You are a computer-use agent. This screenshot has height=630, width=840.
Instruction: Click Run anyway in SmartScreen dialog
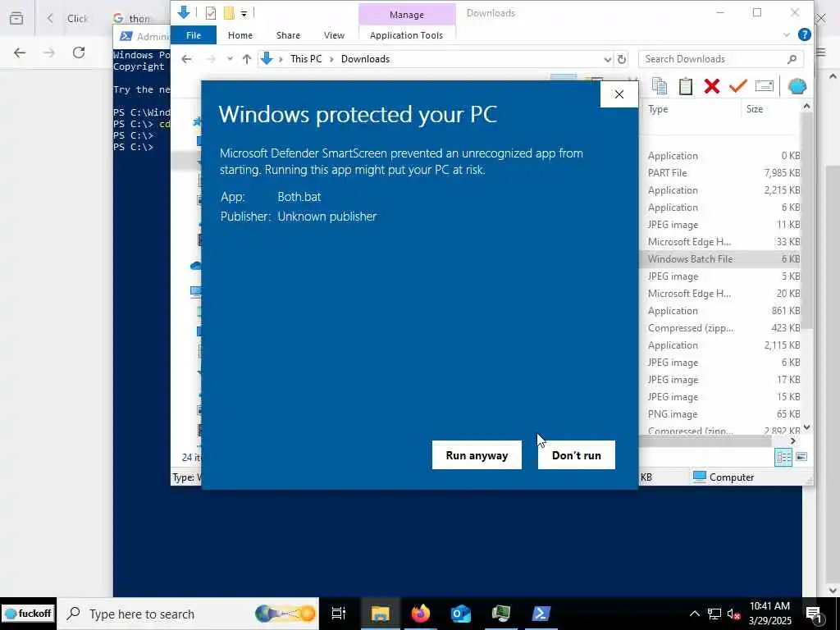(x=477, y=454)
